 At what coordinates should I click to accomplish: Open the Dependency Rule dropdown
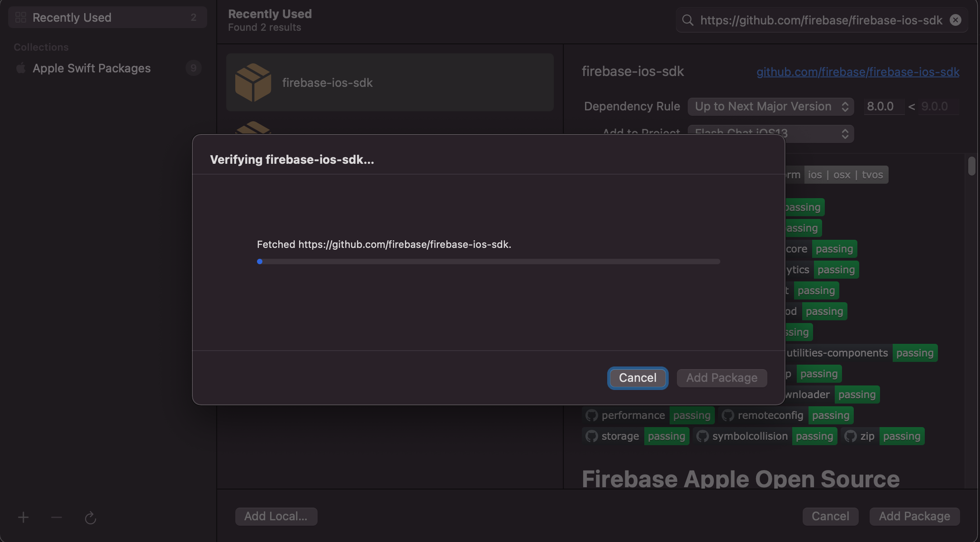(x=771, y=106)
